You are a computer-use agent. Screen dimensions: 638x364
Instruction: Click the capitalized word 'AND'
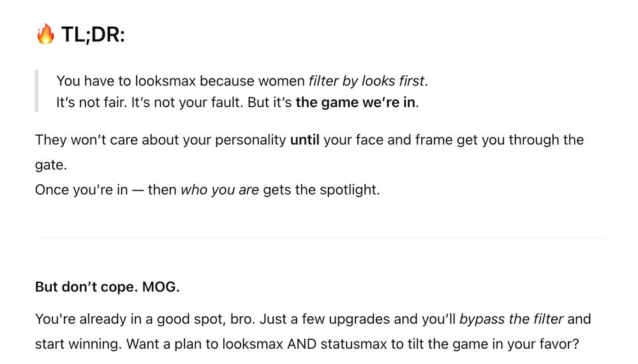tap(302, 344)
